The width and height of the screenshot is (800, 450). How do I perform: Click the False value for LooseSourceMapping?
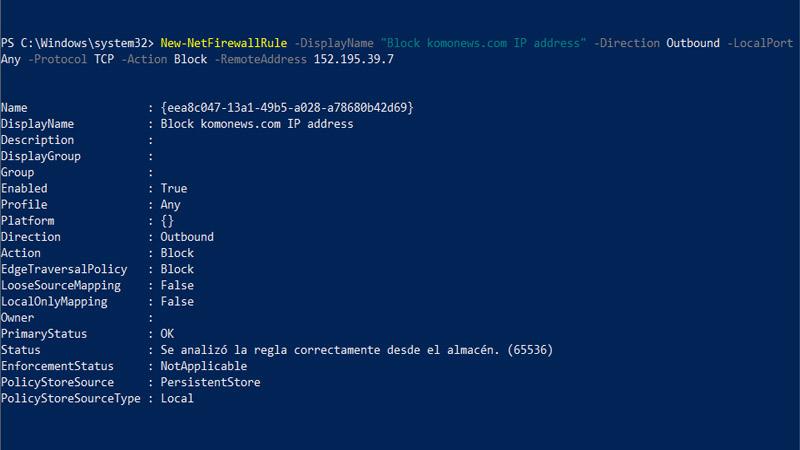[177, 285]
